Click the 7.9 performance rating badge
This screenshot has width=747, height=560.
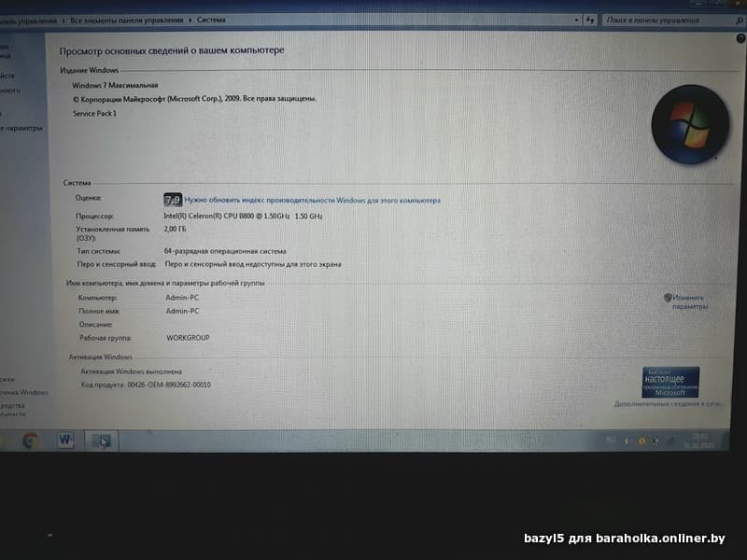[x=173, y=200]
